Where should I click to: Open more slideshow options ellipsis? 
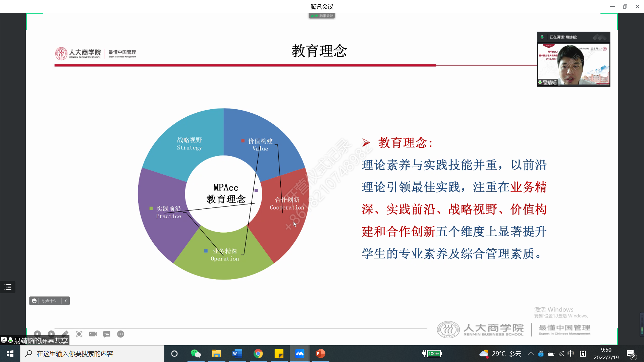click(x=120, y=334)
